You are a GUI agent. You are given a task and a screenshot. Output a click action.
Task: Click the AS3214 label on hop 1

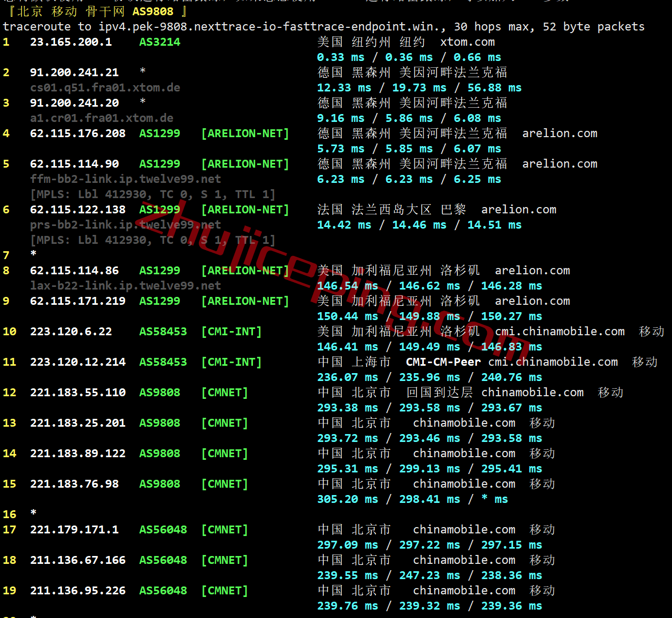pyautogui.click(x=159, y=42)
